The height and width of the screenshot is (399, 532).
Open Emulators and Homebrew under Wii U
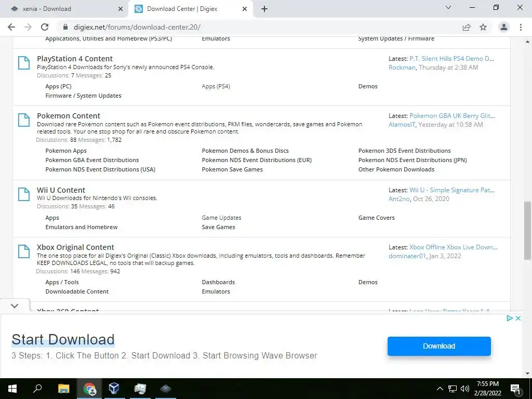click(x=82, y=227)
